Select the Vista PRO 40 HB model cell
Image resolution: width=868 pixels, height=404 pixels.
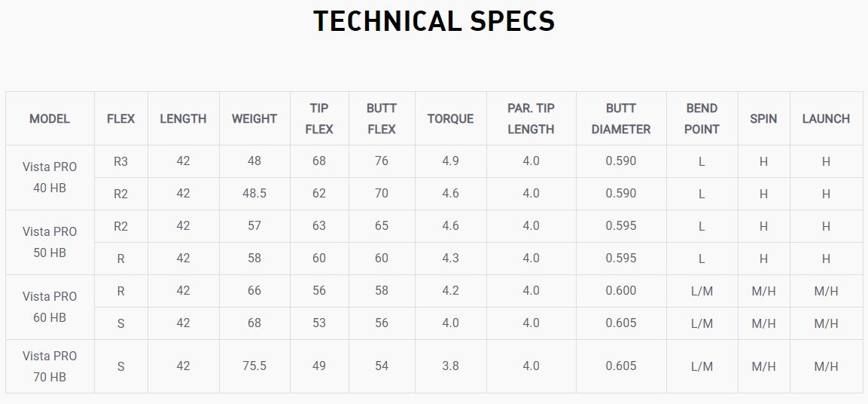(x=50, y=177)
